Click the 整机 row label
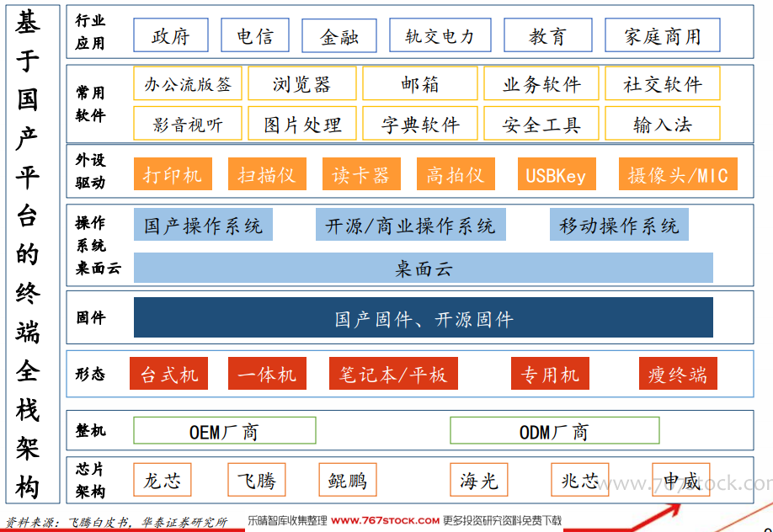The height and width of the screenshot is (532, 773). 90,430
